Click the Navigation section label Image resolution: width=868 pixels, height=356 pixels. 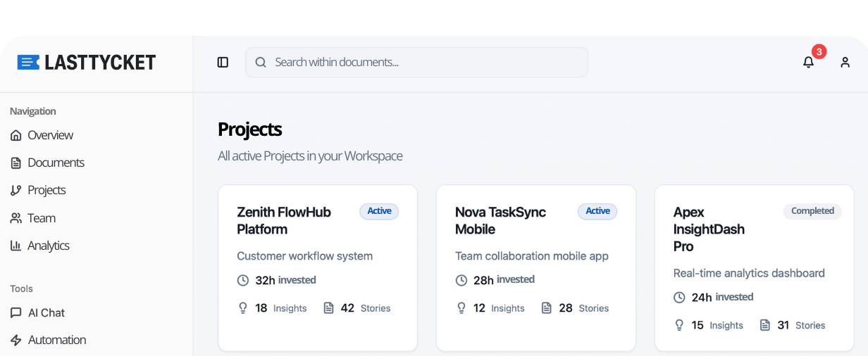[33, 111]
